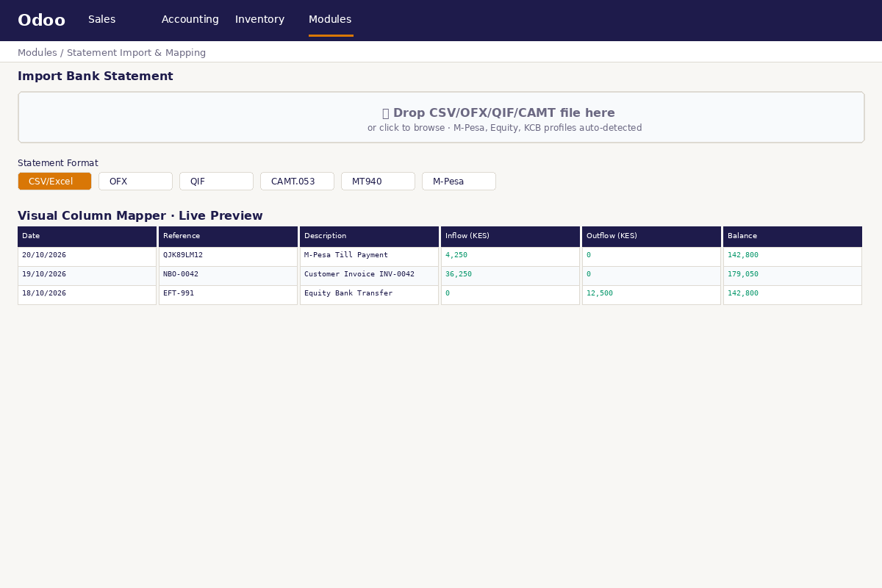
Task: Select CSV/Excel statement format
Action: (54, 182)
